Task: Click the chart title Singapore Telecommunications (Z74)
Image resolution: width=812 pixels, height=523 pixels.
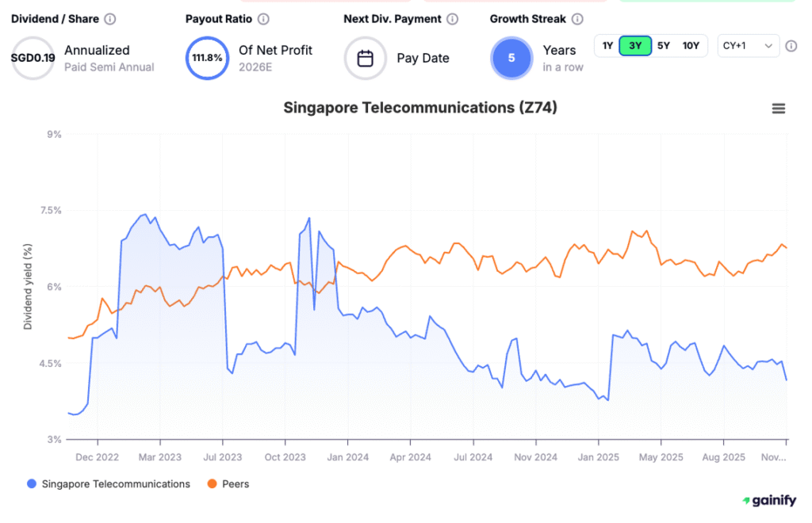Action: tap(419, 107)
